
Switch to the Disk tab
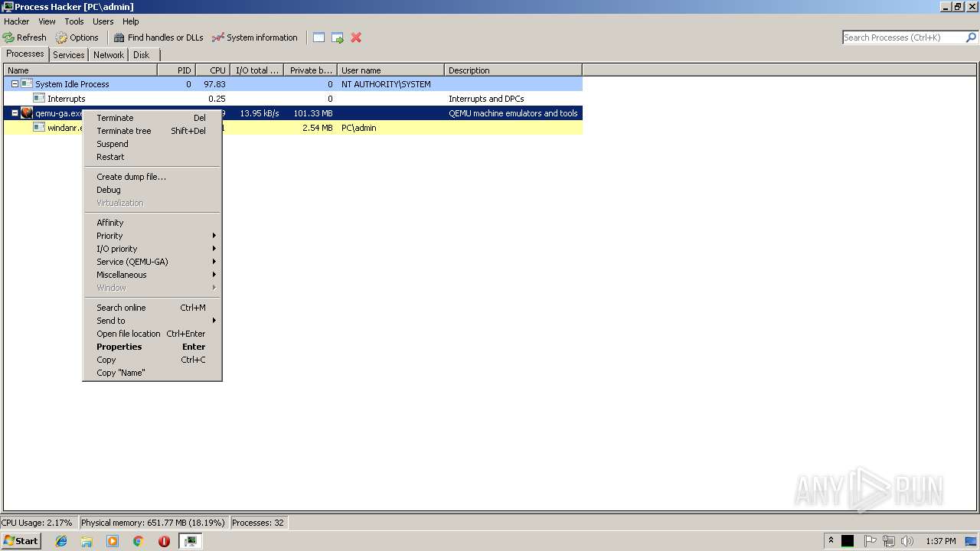[x=142, y=55]
